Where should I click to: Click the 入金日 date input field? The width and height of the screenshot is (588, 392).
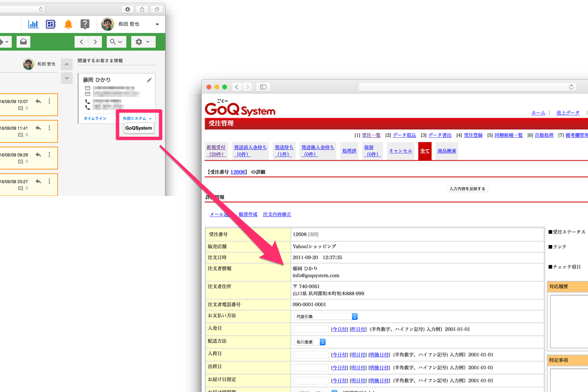311,329
